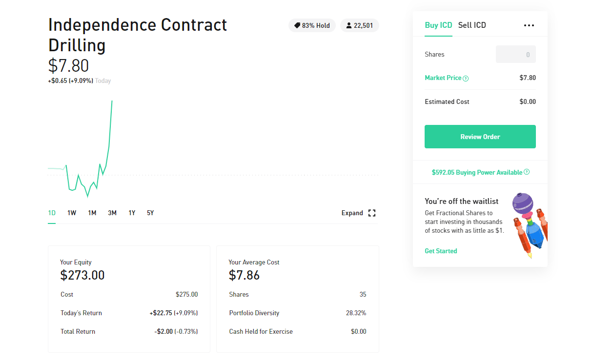Open the Market Price order type link

[x=443, y=78]
